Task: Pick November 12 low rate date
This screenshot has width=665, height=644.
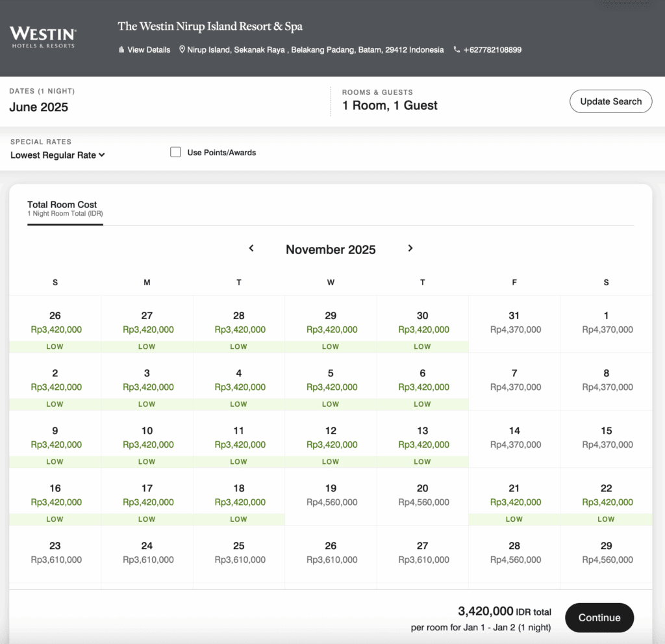Action: (331, 438)
